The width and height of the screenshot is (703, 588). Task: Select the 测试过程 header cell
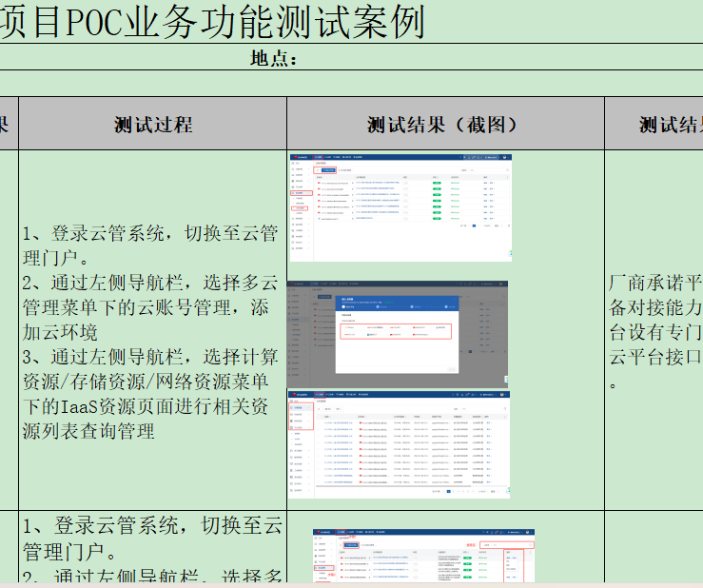tap(153, 124)
